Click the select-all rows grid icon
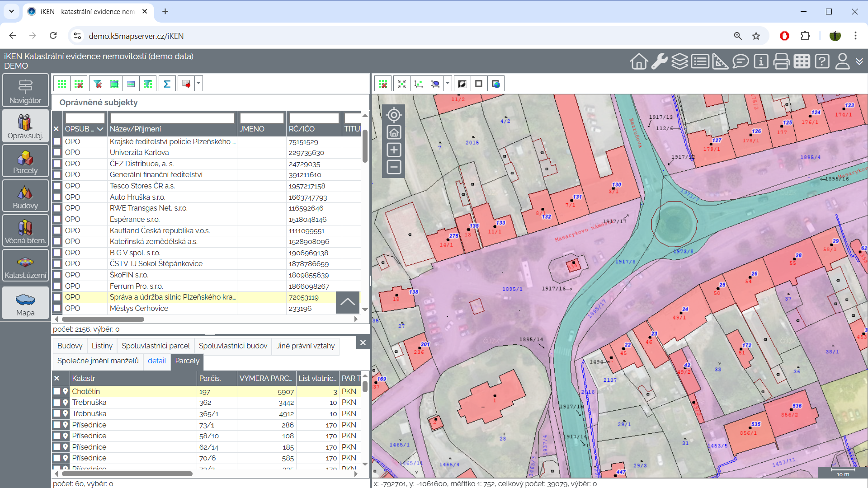868x488 pixels. click(62, 84)
